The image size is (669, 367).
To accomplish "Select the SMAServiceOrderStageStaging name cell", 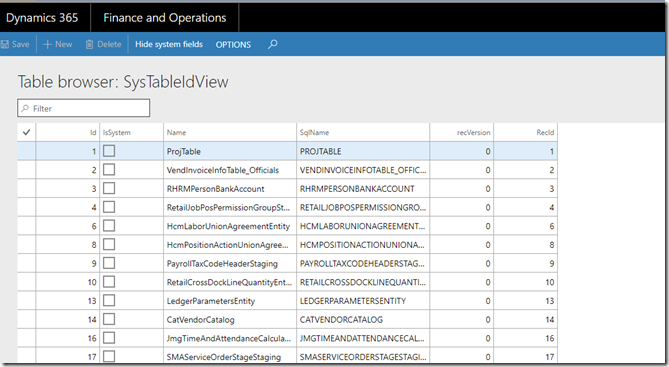I will coord(230,357).
